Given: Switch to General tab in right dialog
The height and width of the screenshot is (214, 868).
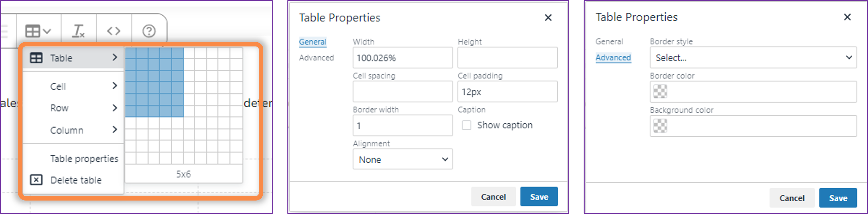Looking at the screenshot, I should [x=609, y=41].
